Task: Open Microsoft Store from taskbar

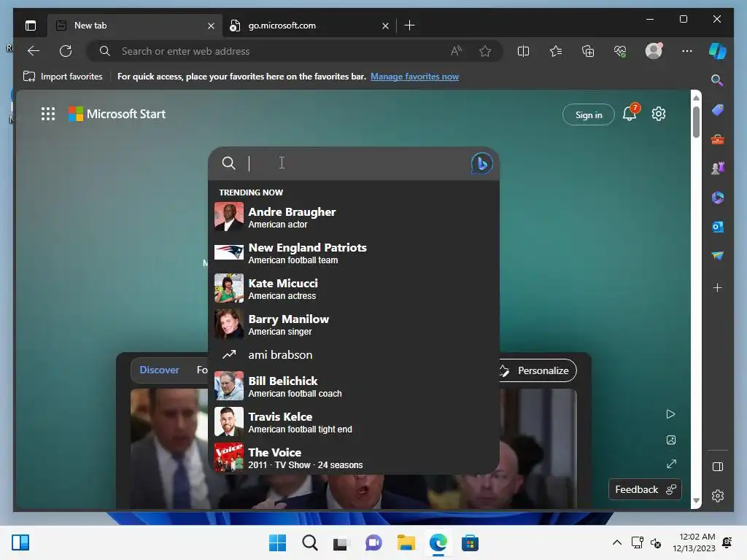Action: pos(471,542)
